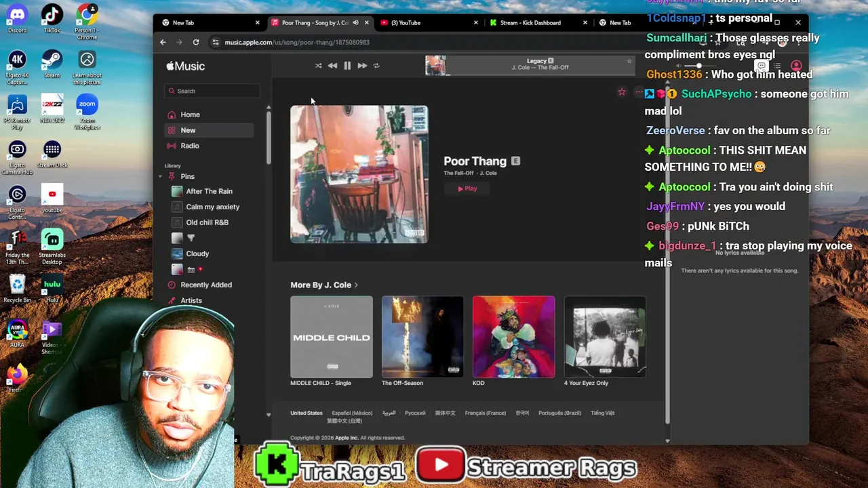Click the now playing album thumbnail
Viewport: 868px width, 488px height.
click(435, 65)
